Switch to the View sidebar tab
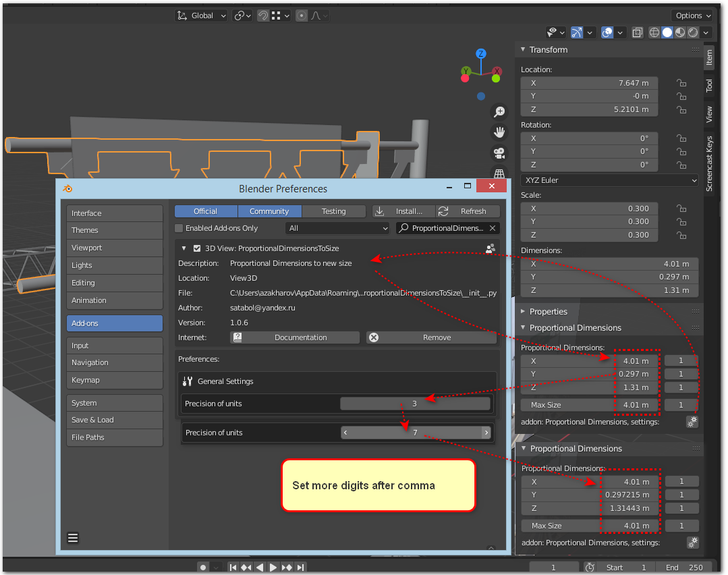Image resolution: width=728 pixels, height=575 pixels. [x=709, y=114]
